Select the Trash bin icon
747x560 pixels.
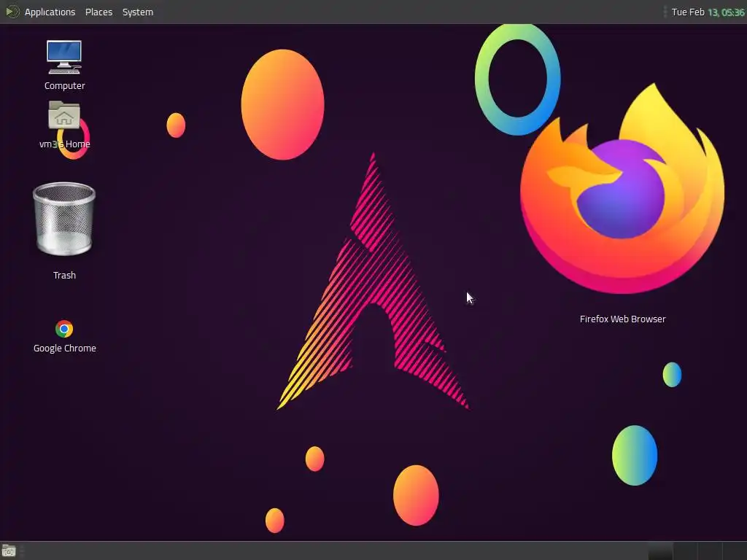[64, 219]
